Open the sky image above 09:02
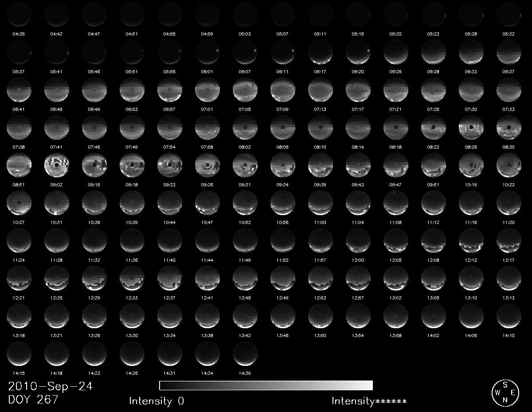Viewport: 532px width, 412px height. (57, 165)
